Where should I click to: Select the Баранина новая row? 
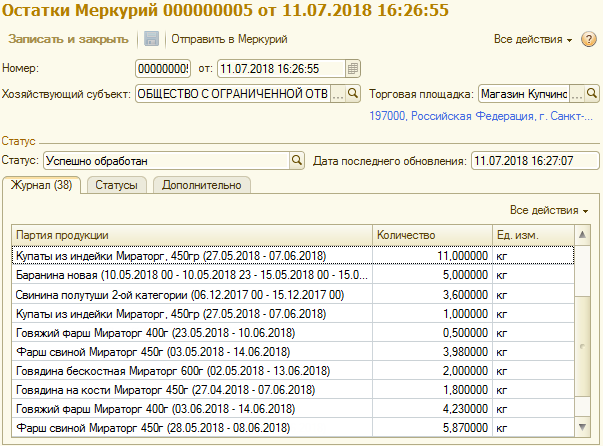293,275
